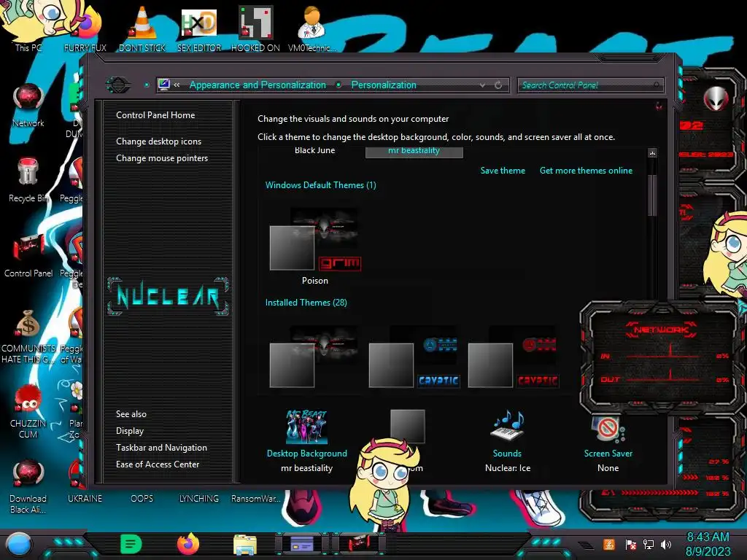This screenshot has height=560, width=747.
Task: Open the Download Black Ali desktop icon
Action: pyautogui.click(x=28, y=486)
